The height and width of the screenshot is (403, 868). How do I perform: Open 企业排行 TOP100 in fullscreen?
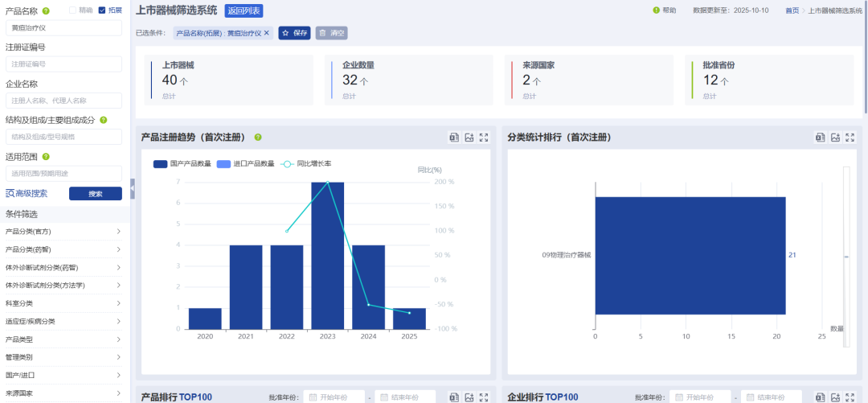(850, 397)
